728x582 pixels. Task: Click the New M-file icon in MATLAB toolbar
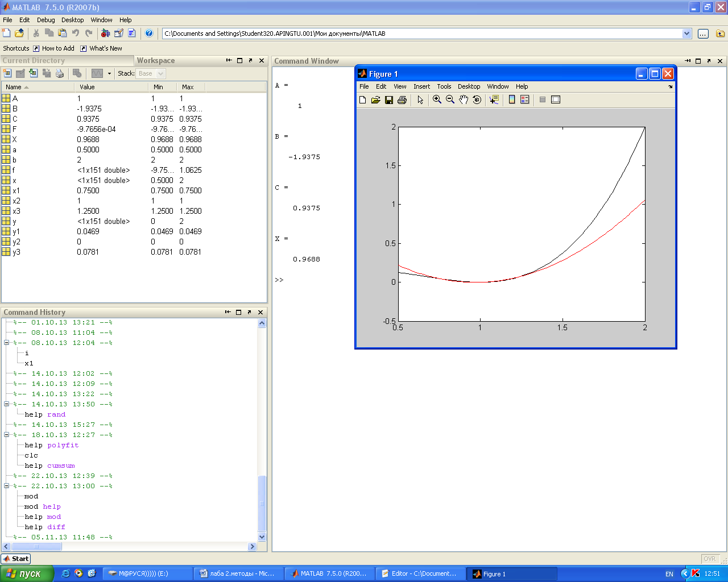tap(6, 34)
